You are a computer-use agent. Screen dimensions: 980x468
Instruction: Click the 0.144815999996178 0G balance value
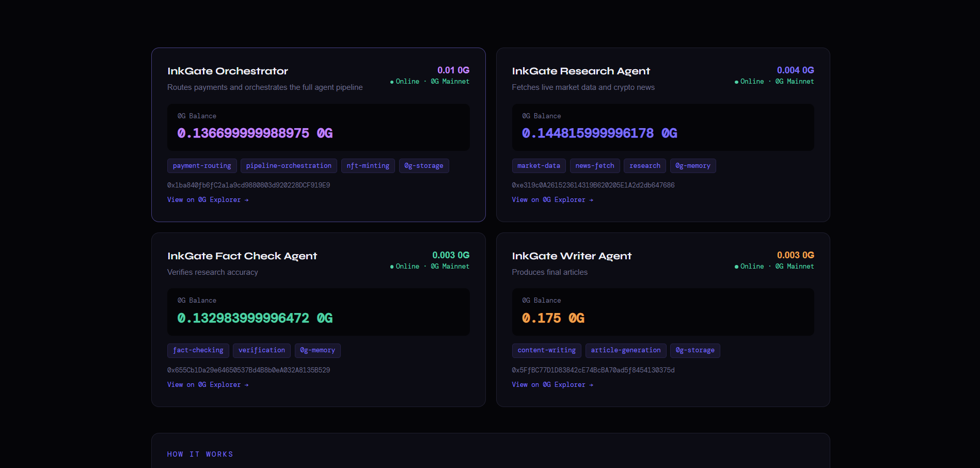pos(599,133)
